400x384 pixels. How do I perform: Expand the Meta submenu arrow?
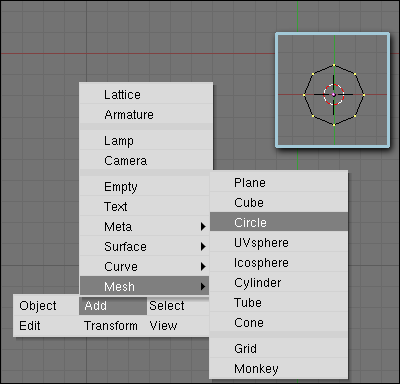[x=203, y=227]
